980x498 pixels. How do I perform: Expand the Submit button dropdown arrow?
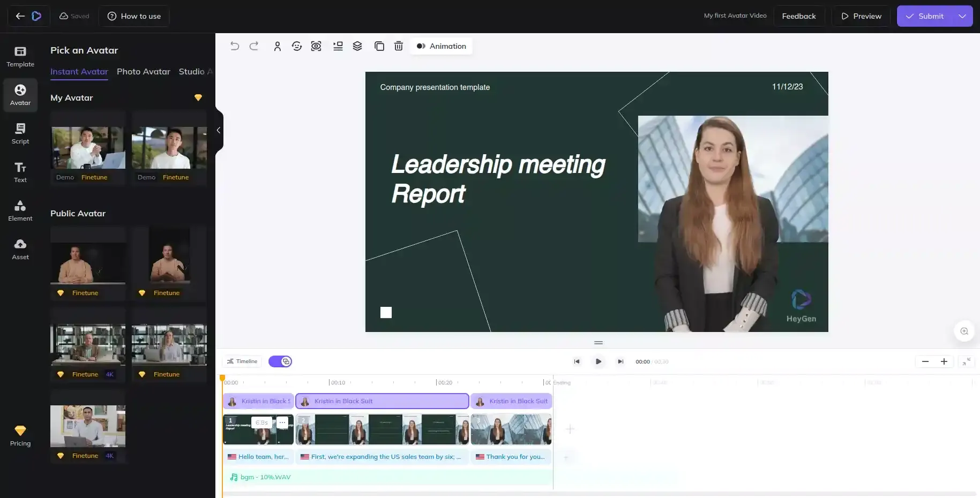(x=963, y=16)
